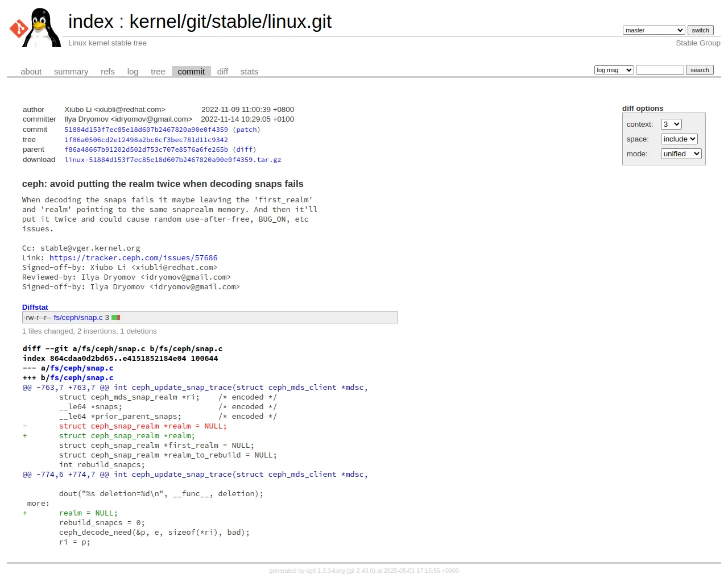Click '1 files changed' summary text
The width and height of the screenshot is (728, 582).
[x=89, y=331]
